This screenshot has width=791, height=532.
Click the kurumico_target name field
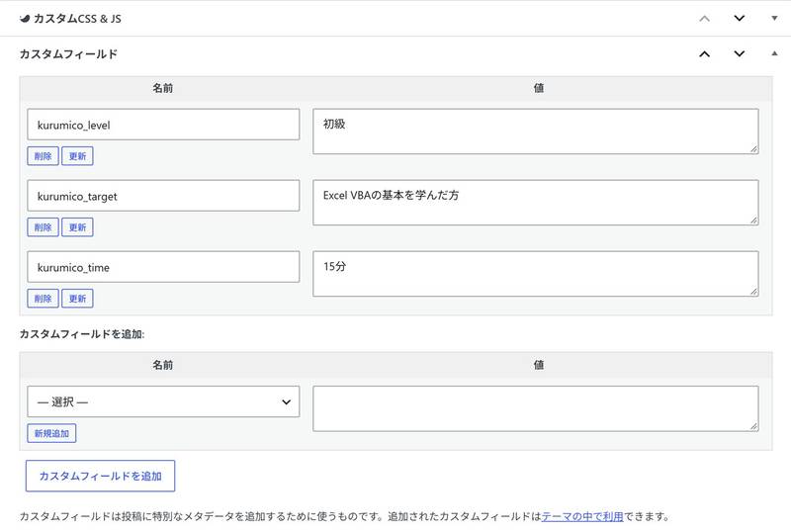(x=163, y=196)
